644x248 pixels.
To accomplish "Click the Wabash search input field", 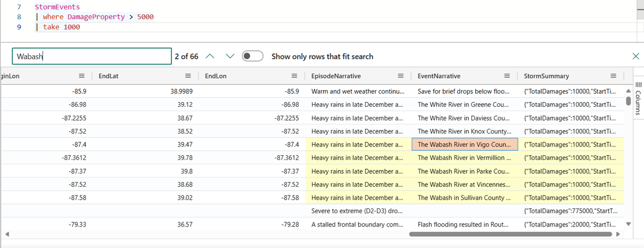I will coord(91,56).
